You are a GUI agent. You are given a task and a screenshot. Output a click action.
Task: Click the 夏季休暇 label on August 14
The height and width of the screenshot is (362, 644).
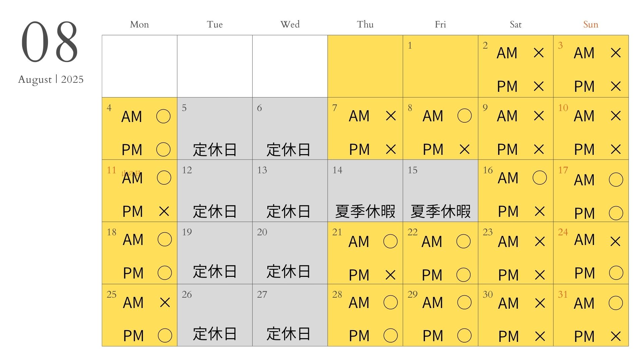point(365,212)
